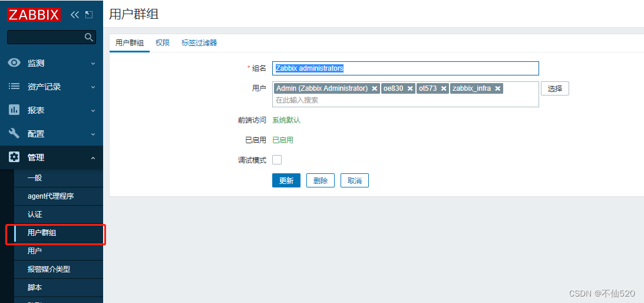Click the 更新 button
Screen dimensions: 644x303
(286, 180)
